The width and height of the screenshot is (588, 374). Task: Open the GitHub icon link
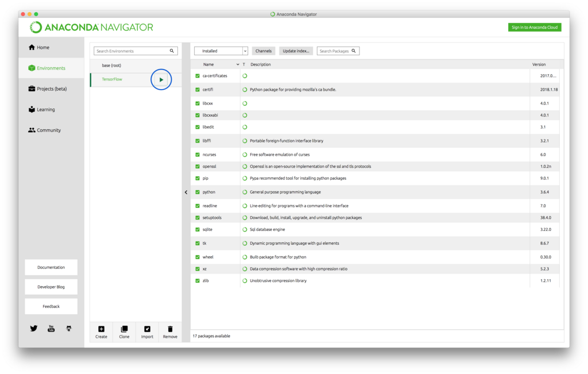click(69, 329)
